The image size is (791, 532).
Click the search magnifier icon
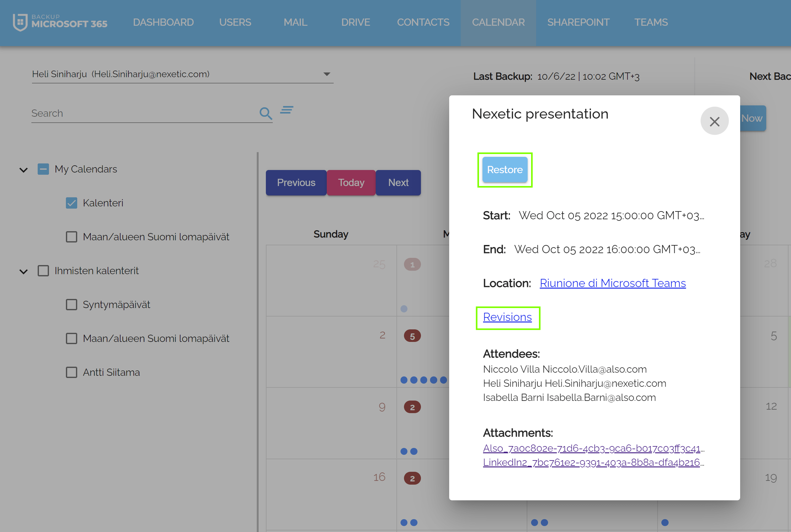266,113
